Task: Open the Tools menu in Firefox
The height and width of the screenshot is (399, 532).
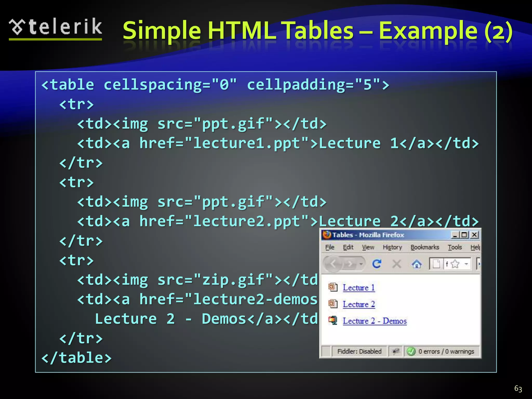Action: 455,247
